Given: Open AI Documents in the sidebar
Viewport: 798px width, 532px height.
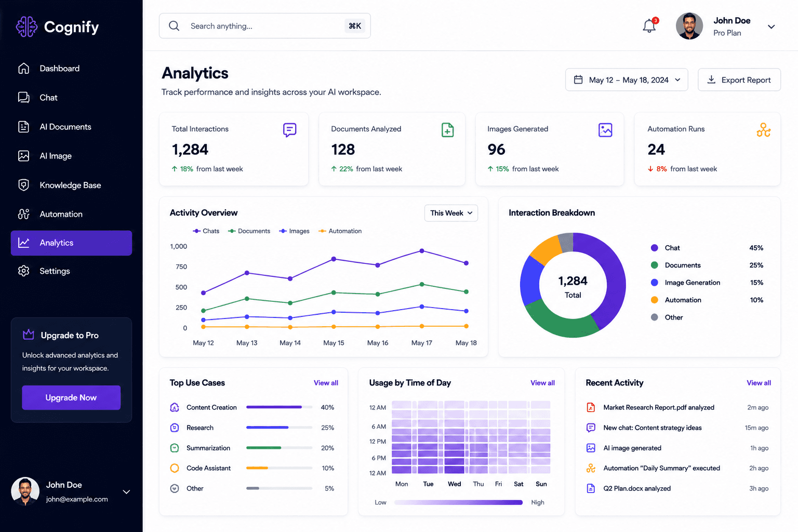Looking at the screenshot, I should tap(71, 127).
